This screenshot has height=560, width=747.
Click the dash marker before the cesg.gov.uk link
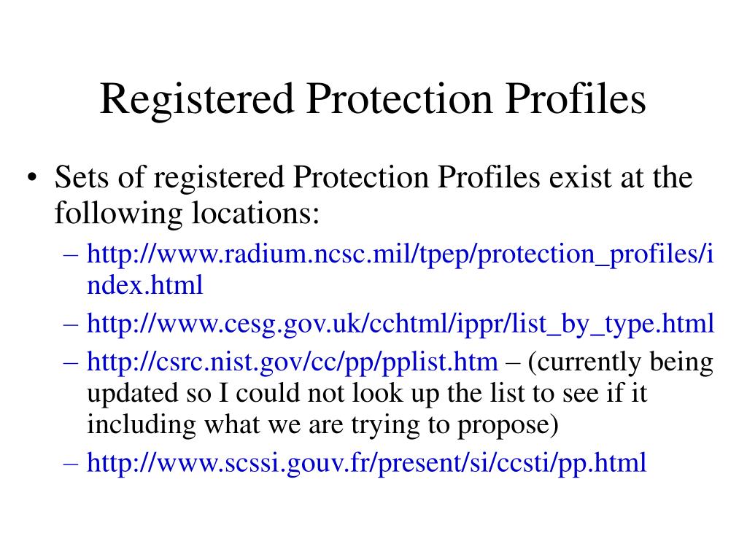click(71, 324)
